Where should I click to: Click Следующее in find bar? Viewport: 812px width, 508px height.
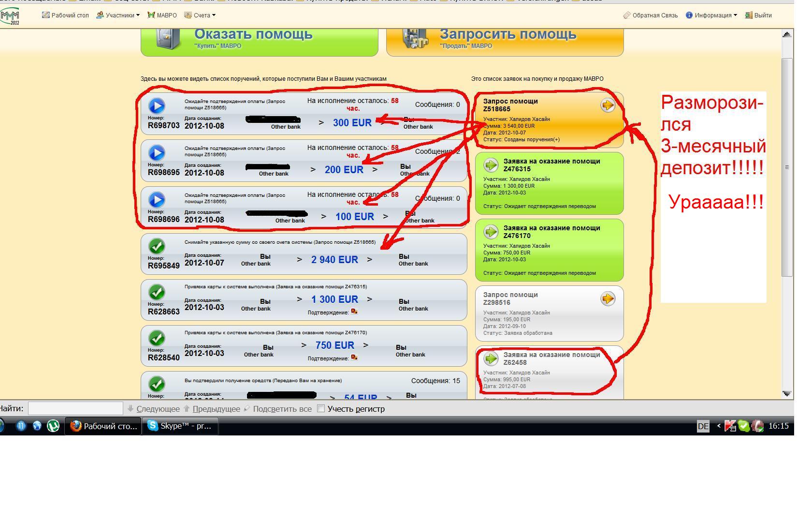click(154, 409)
